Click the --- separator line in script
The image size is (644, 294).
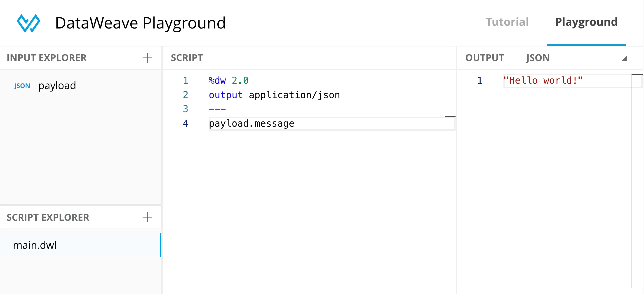217,109
